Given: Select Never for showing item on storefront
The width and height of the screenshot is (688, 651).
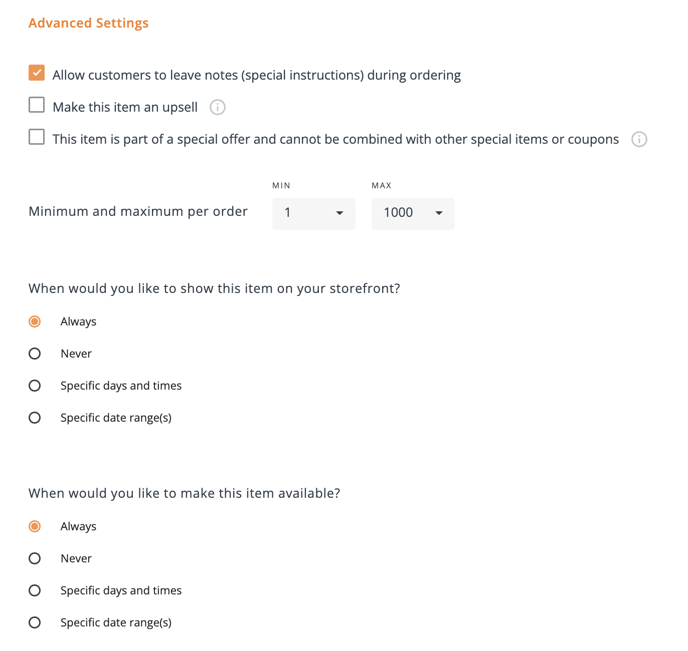Looking at the screenshot, I should click(35, 354).
